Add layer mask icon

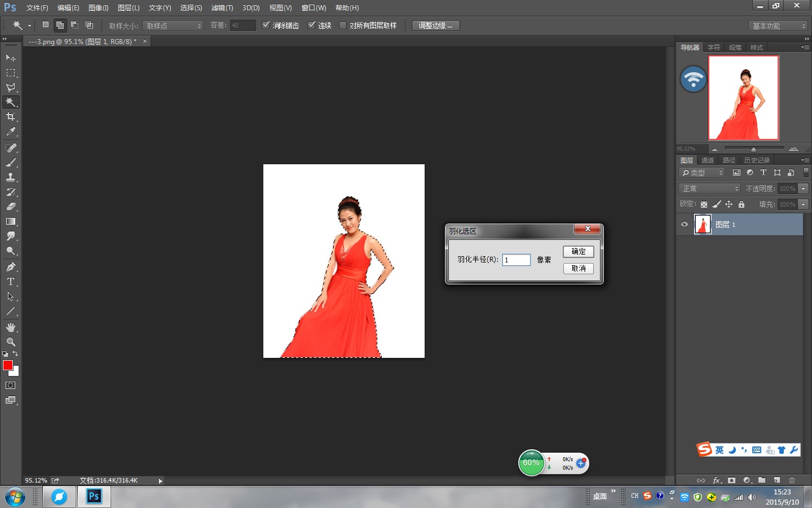tap(731, 480)
